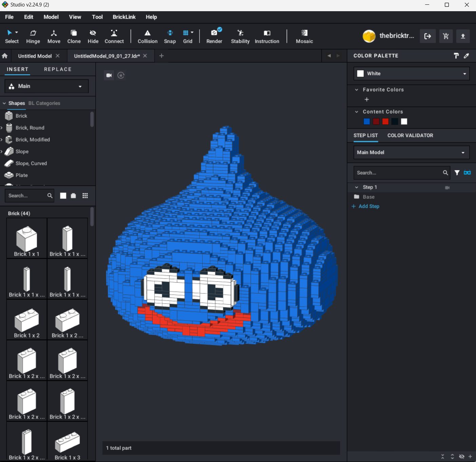The width and height of the screenshot is (476, 462).
Task: Switch to BL Categories view
Action: coord(44,103)
